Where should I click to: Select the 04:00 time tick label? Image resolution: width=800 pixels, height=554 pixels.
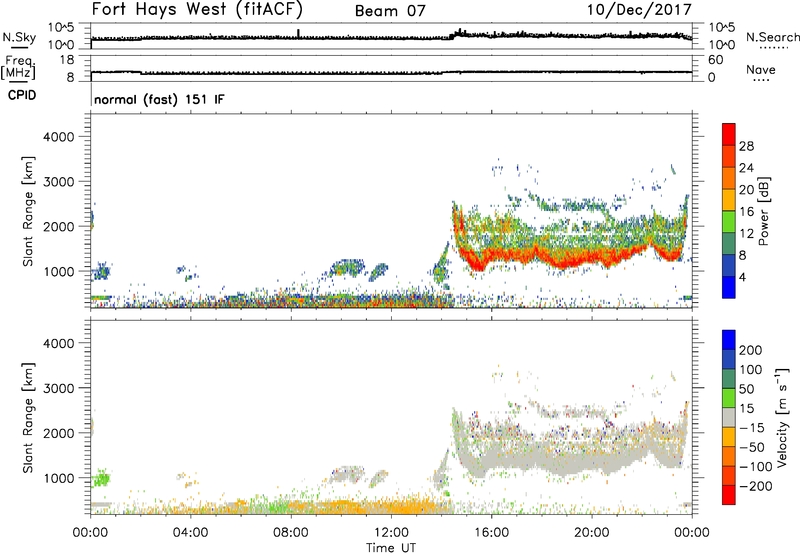(x=190, y=533)
